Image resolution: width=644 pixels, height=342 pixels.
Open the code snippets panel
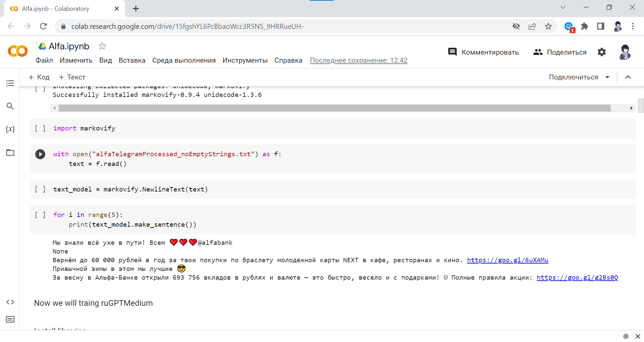click(10, 302)
